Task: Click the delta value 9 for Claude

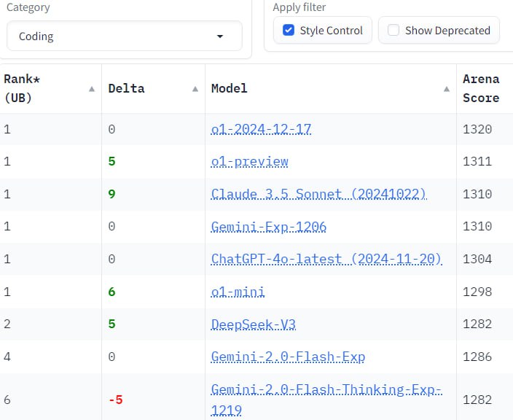Action: click(112, 194)
